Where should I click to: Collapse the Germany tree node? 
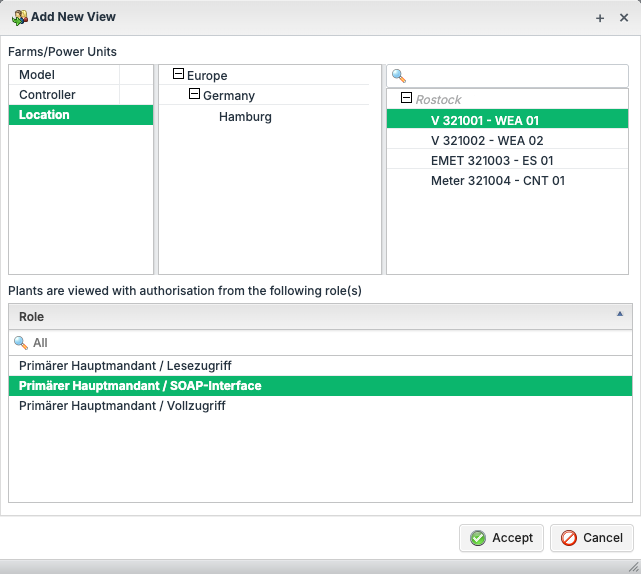[x=195, y=95]
